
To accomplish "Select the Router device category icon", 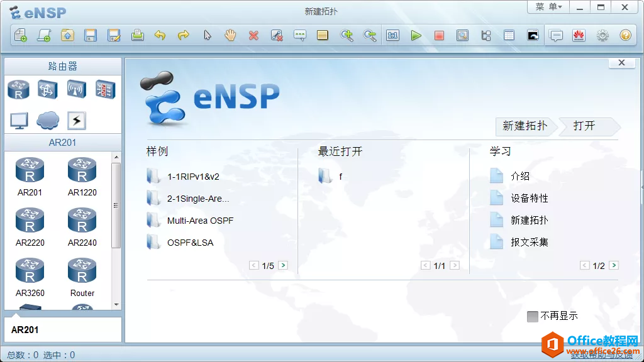I will (x=18, y=89).
